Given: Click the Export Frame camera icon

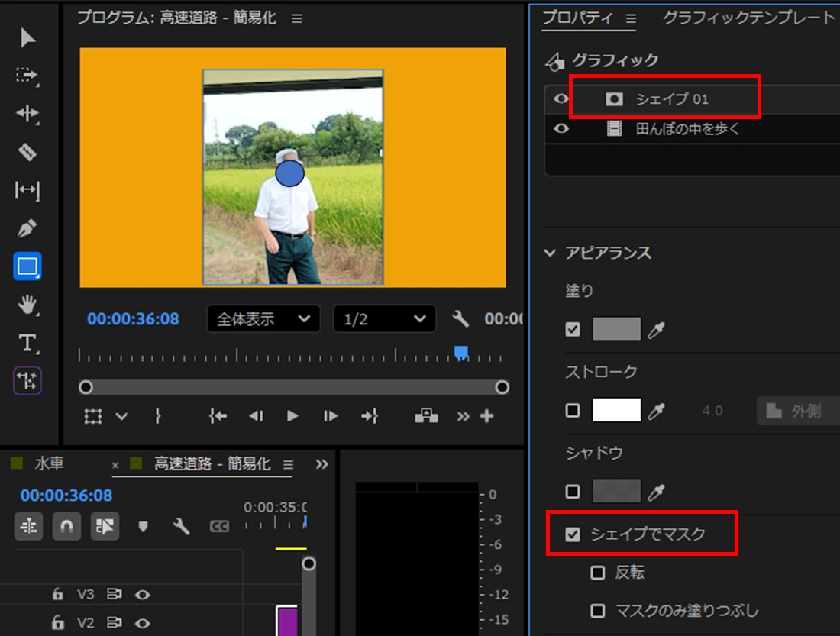Looking at the screenshot, I should 426,416.
